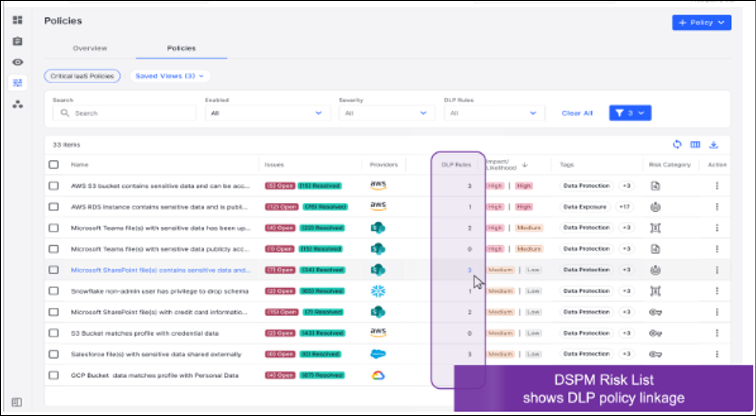Click the Critical IaaS Policies chip

pyautogui.click(x=83, y=75)
